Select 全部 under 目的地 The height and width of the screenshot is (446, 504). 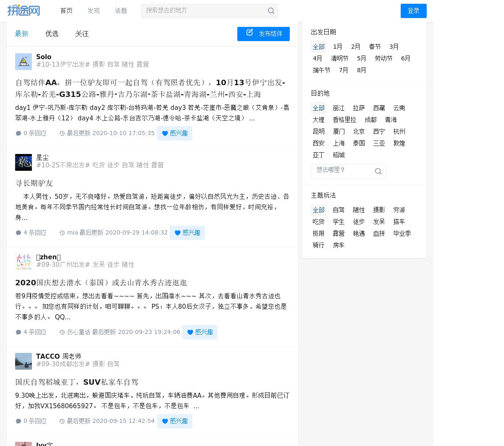[319, 108]
